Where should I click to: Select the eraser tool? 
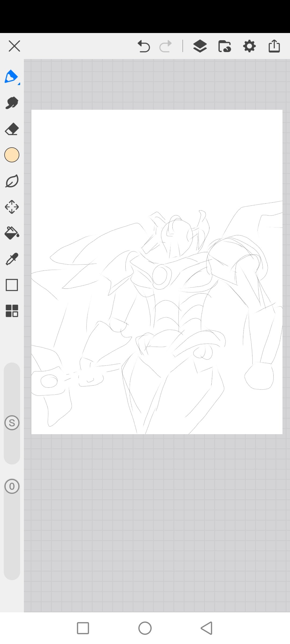tap(12, 129)
